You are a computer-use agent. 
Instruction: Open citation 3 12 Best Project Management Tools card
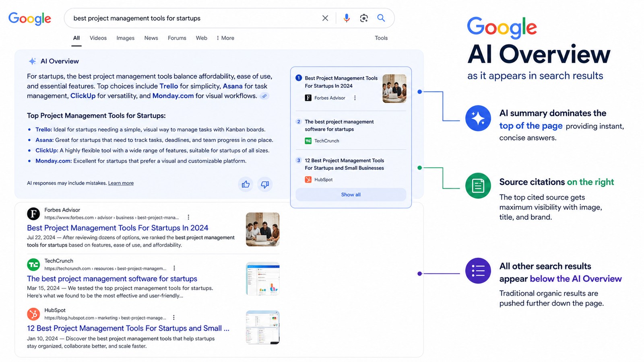tap(351, 169)
